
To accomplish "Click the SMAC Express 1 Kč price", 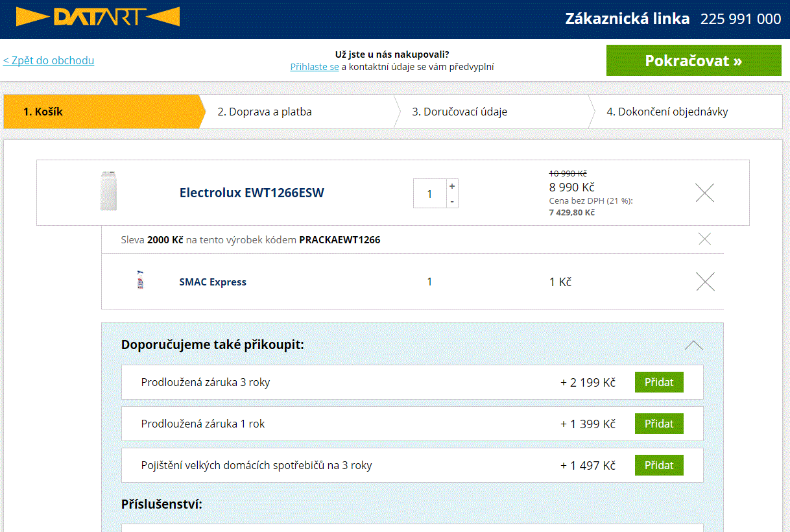I will (560, 282).
